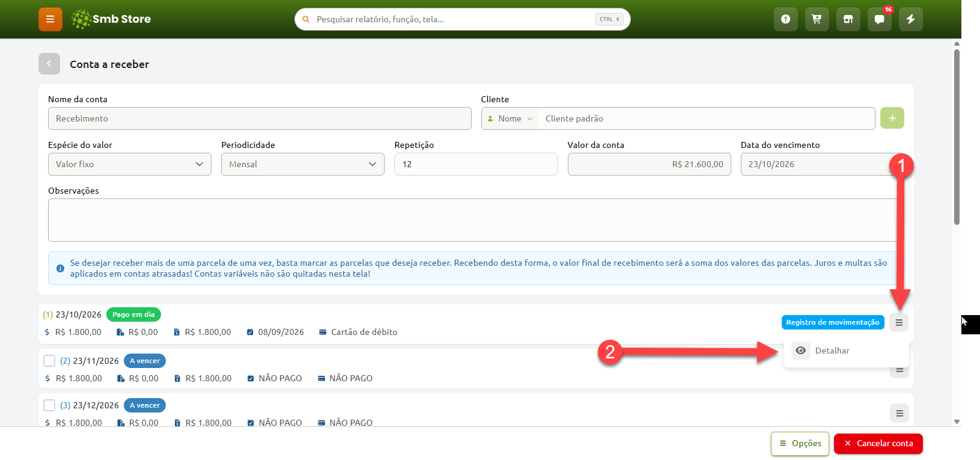Screen dimensions: 980x460
Task: Open the orange hamburger main menu
Action: coord(50,19)
